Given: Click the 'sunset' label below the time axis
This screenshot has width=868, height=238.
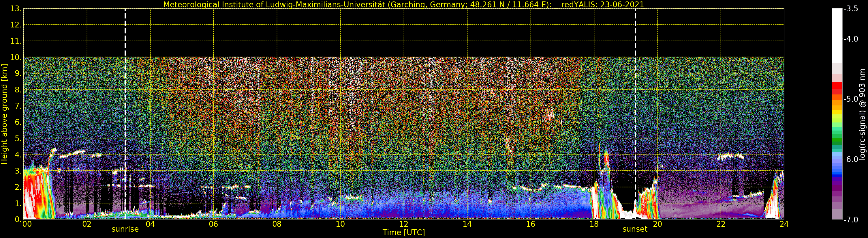Looking at the screenshot, I should click(x=635, y=229).
